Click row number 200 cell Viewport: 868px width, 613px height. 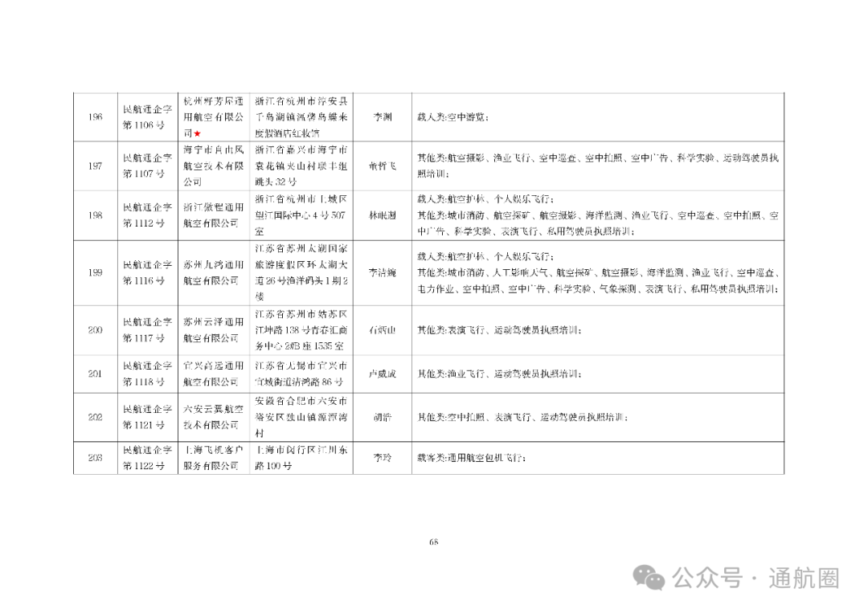click(x=95, y=329)
